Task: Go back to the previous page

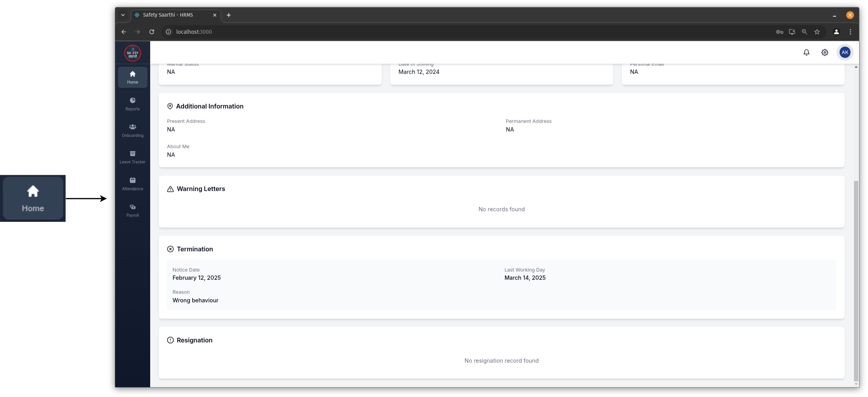Action: click(x=124, y=32)
